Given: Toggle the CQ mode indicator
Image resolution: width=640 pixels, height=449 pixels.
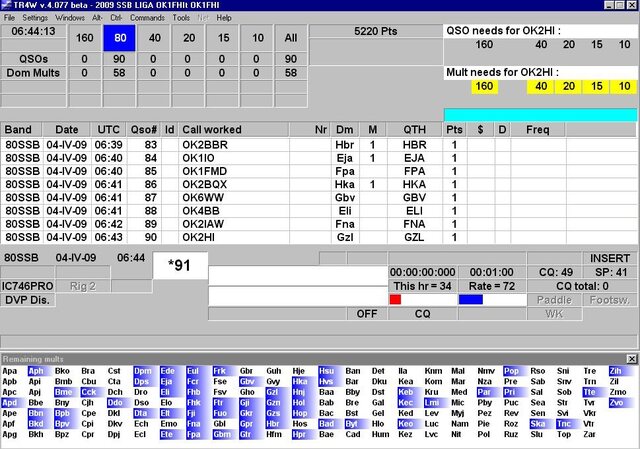Looking at the screenshot, I should coord(423,313).
